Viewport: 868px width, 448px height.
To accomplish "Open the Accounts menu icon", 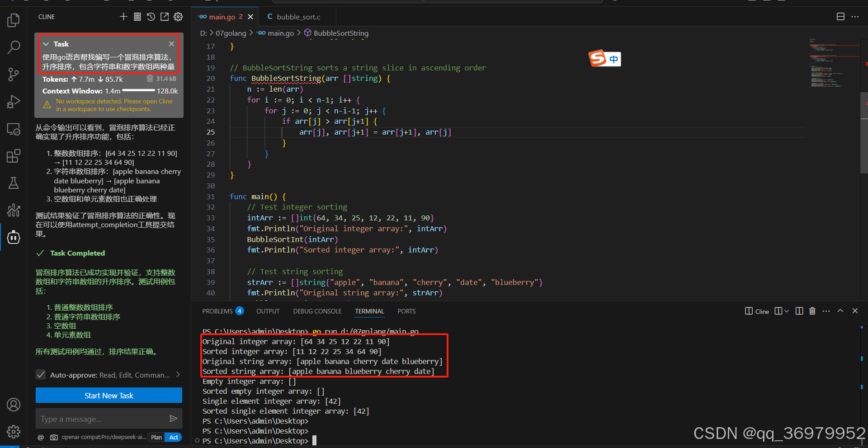I will coord(14,405).
